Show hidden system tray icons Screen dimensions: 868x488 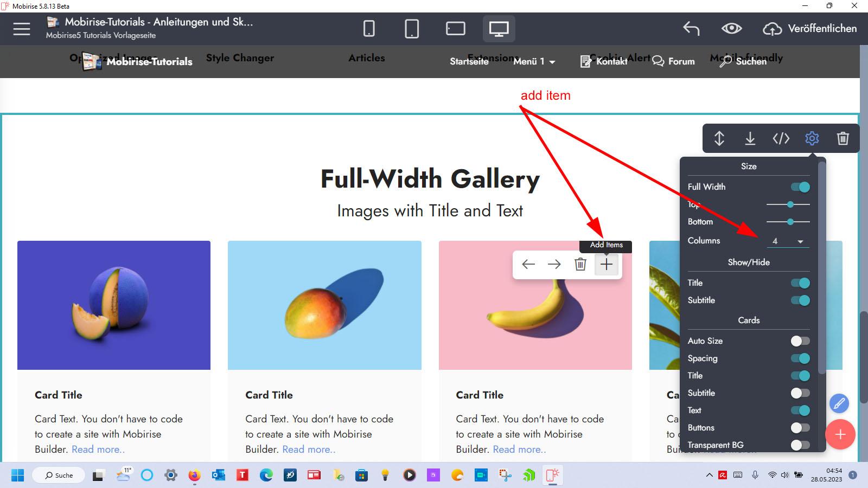click(709, 476)
